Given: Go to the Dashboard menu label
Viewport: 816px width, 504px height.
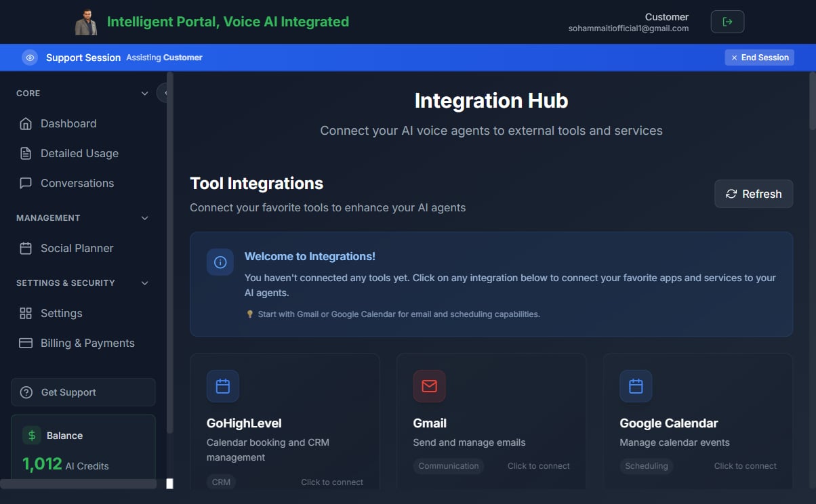Looking at the screenshot, I should [68, 123].
